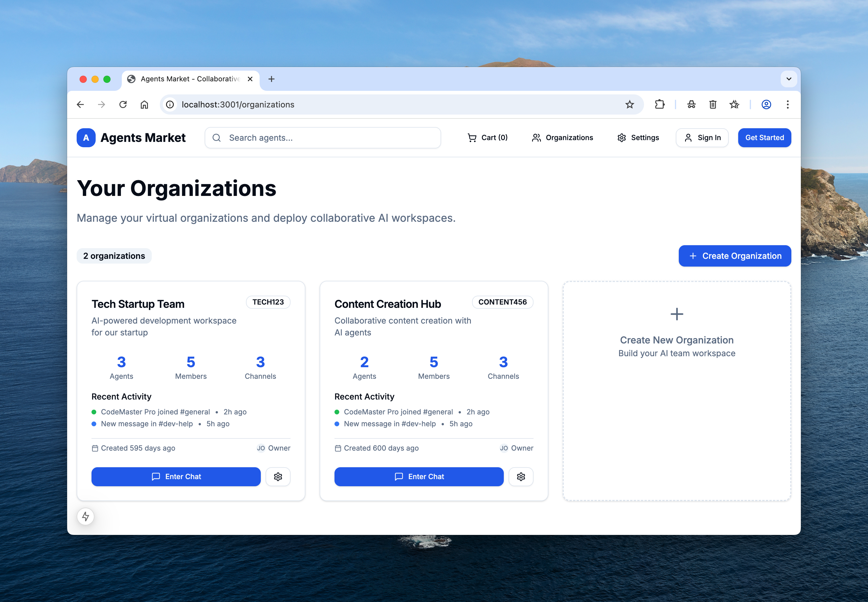The height and width of the screenshot is (602, 868).
Task: Open the browser extensions puzzle icon
Action: click(659, 104)
